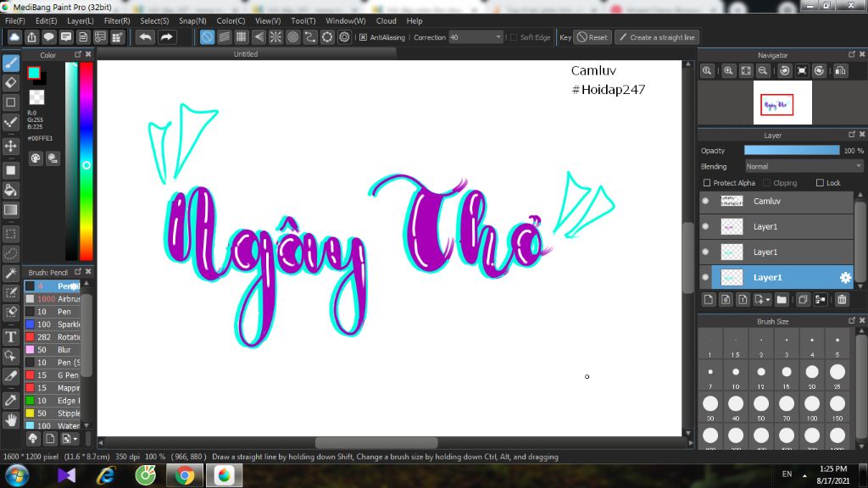Screen dimensions: 868x488
Task: Delete layer with trash icon
Action: tap(842, 299)
